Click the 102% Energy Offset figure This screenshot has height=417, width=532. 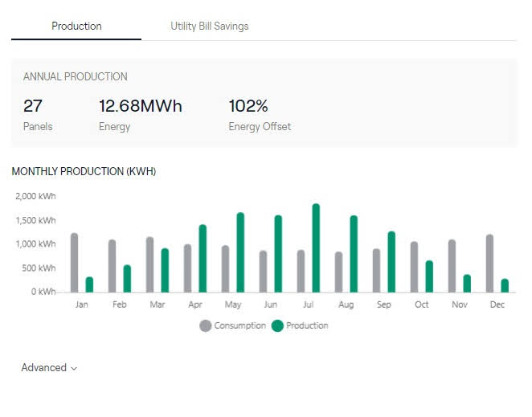click(248, 106)
